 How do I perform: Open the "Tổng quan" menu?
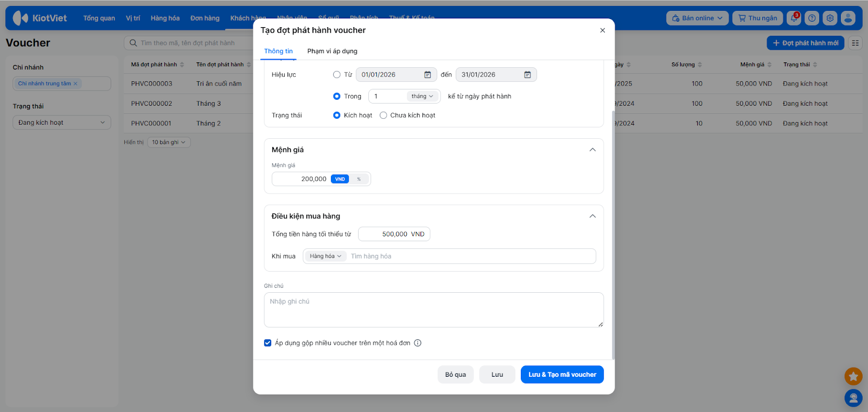coord(99,18)
